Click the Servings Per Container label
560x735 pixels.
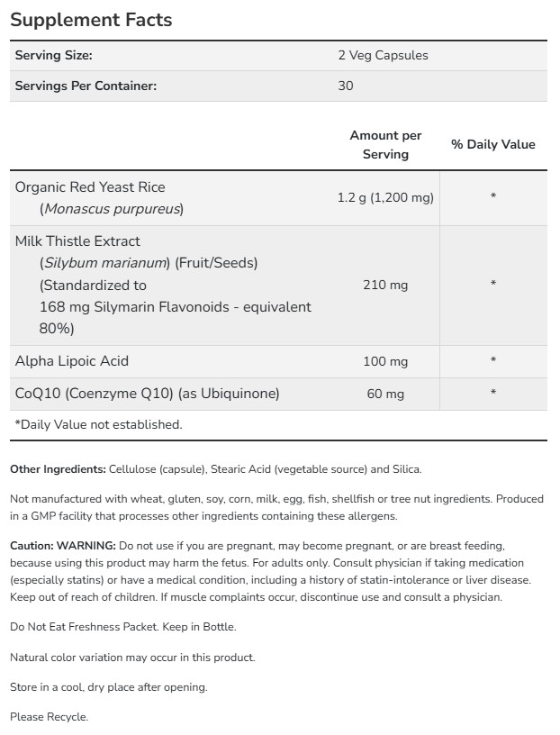(x=86, y=86)
